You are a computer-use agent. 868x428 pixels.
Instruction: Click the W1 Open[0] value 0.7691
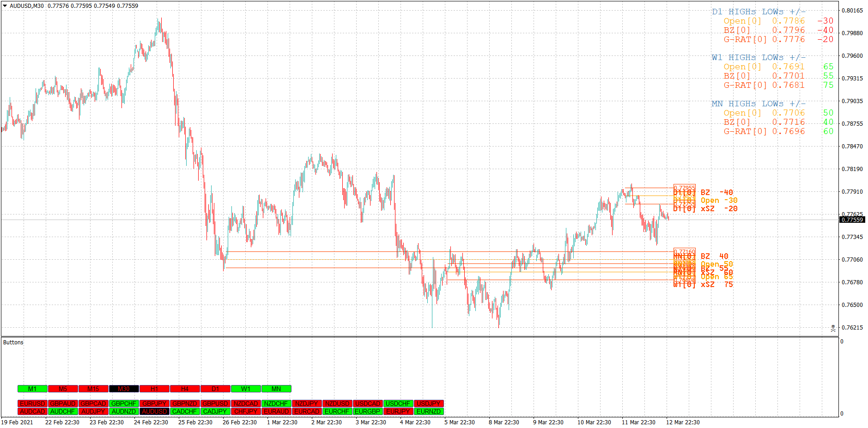(789, 67)
